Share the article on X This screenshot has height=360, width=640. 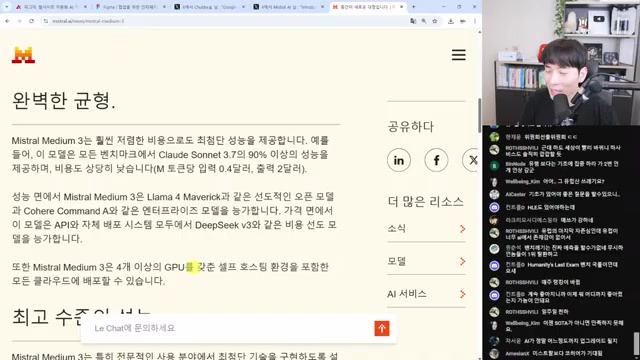(x=471, y=160)
